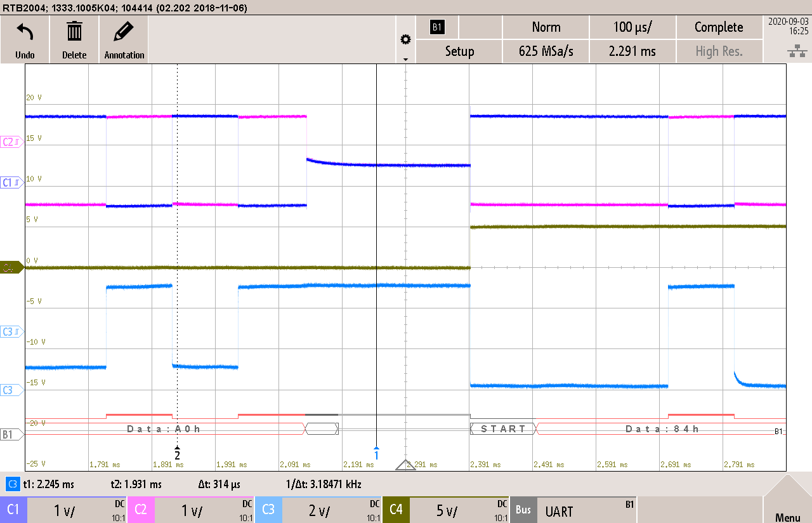This screenshot has width=812, height=523.
Task: Toggle channel C3 display
Action: pos(268,510)
